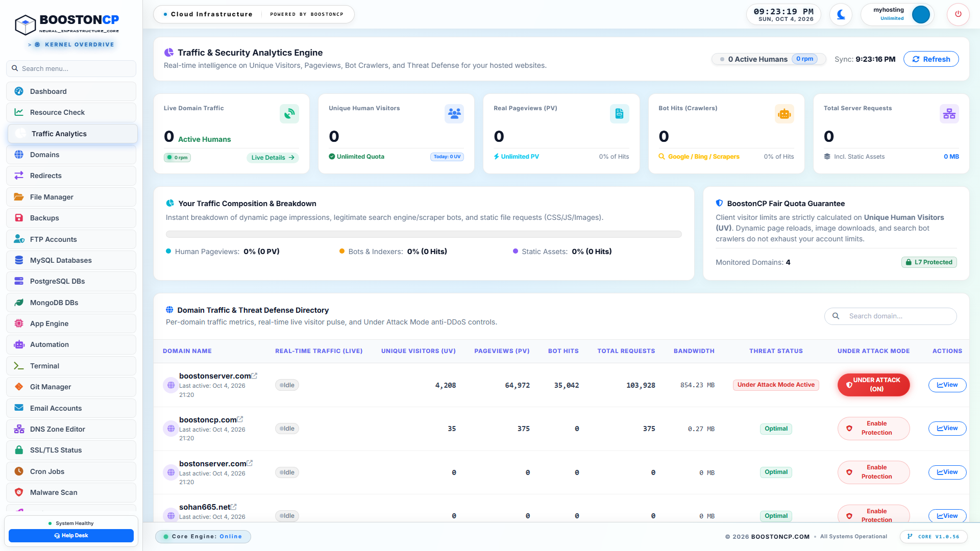The image size is (980, 551).
Task: Open Terminal from the sidebar
Action: [x=71, y=366]
